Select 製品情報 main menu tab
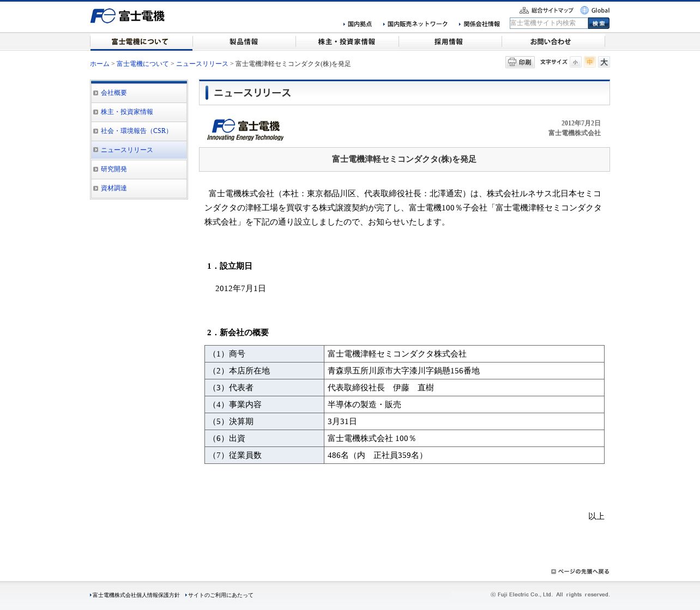The height and width of the screenshot is (610, 700). click(x=244, y=42)
